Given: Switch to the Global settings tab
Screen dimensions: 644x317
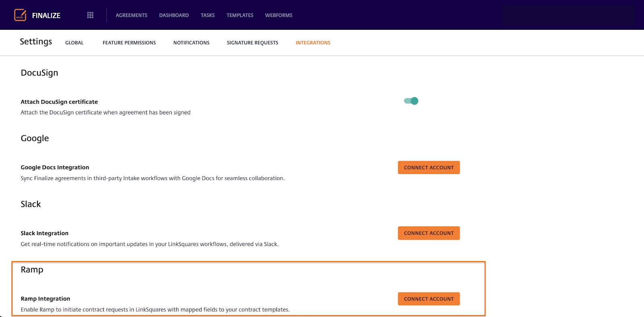Looking at the screenshot, I should tap(74, 43).
